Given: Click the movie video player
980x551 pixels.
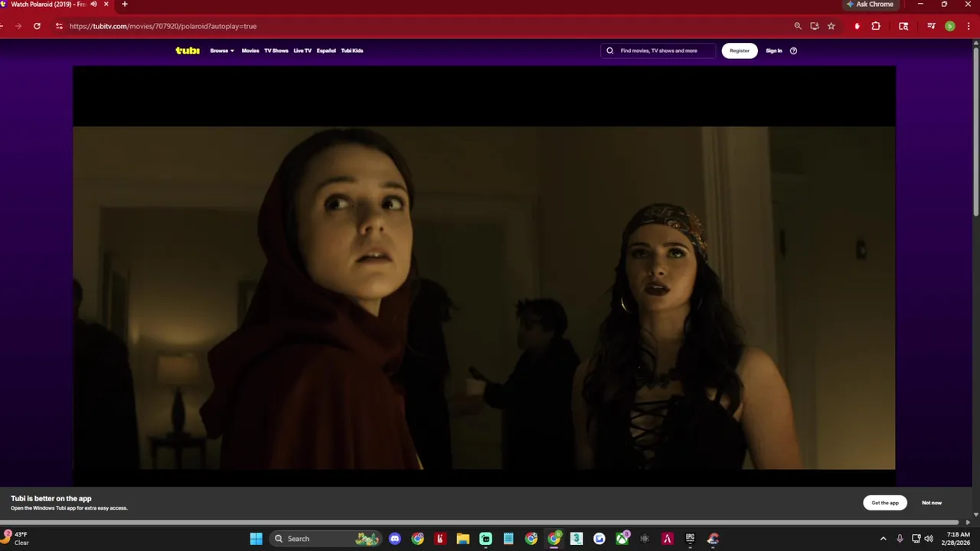Looking at the screenshot, I should coord(484,275).
